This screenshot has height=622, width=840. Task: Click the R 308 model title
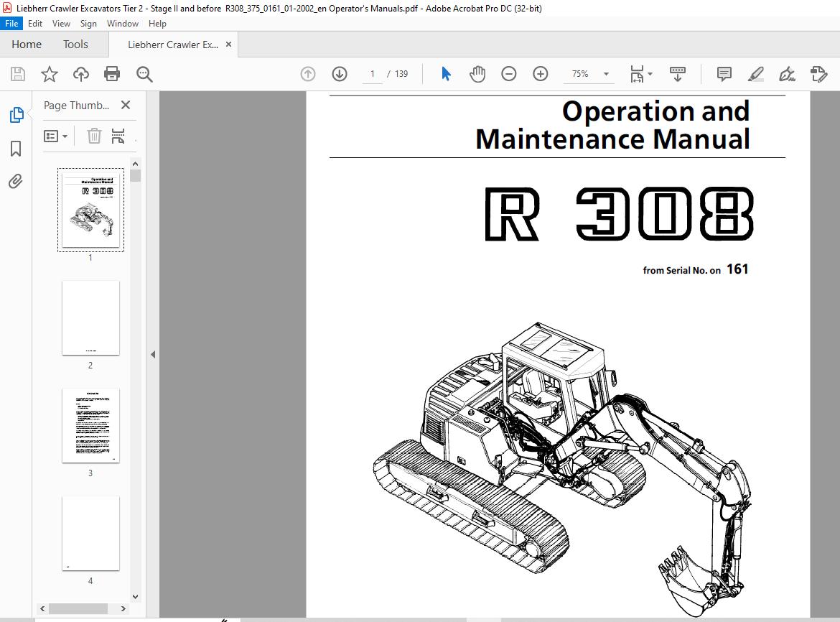click(x=620, y=214)
